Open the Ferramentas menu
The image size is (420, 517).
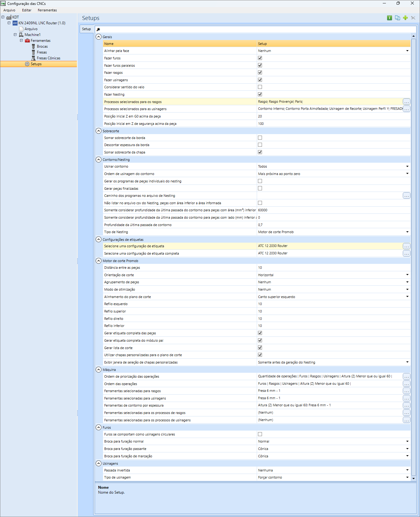[47, 10]
